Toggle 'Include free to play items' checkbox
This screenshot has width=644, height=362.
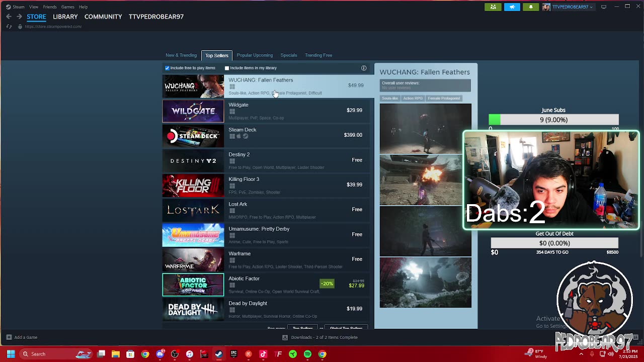tap(168, 68)
